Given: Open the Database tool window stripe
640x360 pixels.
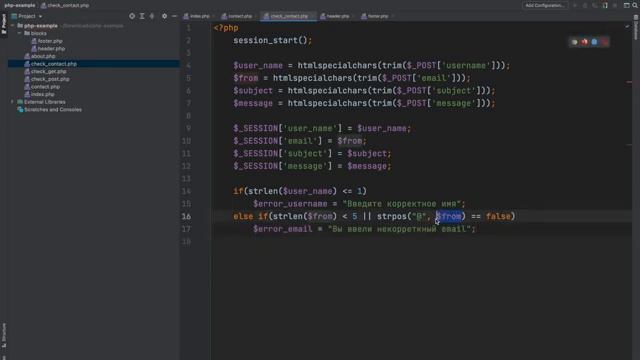Looking at the screenshot, I should (636, 28).
